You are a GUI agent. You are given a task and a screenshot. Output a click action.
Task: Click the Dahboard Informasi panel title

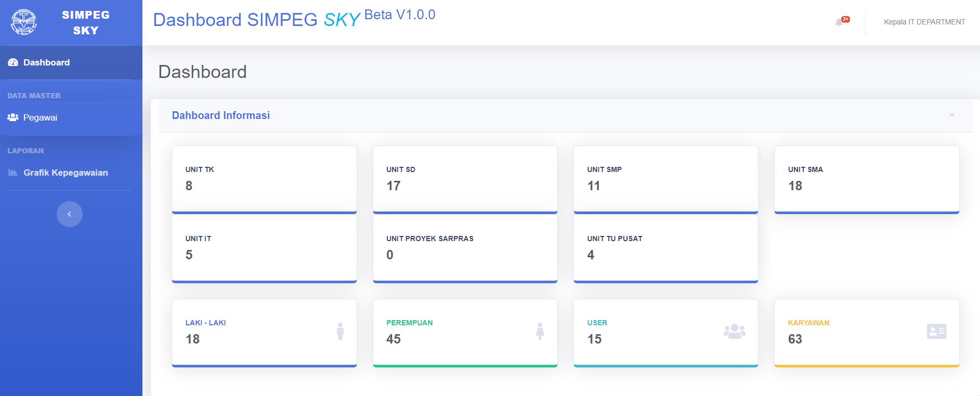pyautogui.click(x=221, y=115)
